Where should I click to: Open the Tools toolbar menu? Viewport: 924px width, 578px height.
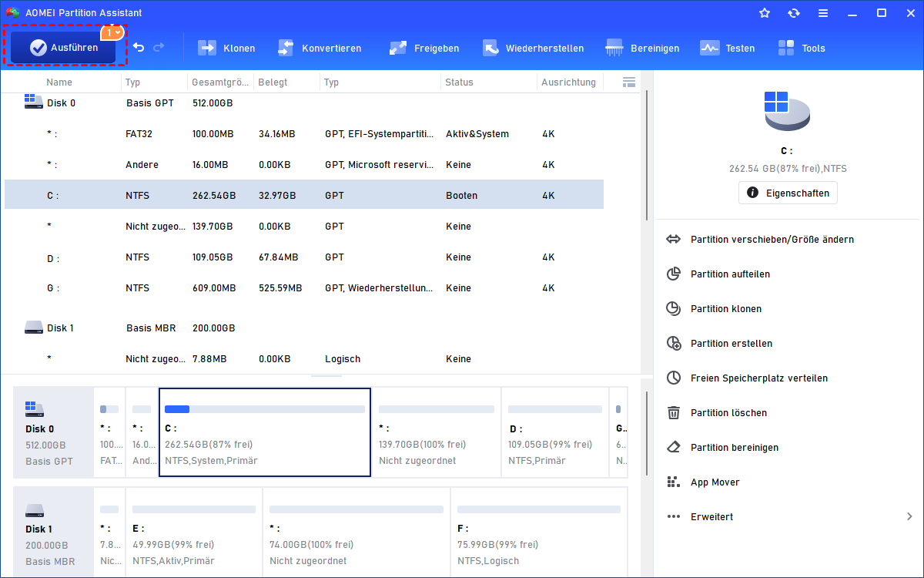click(x=801, y=48)
